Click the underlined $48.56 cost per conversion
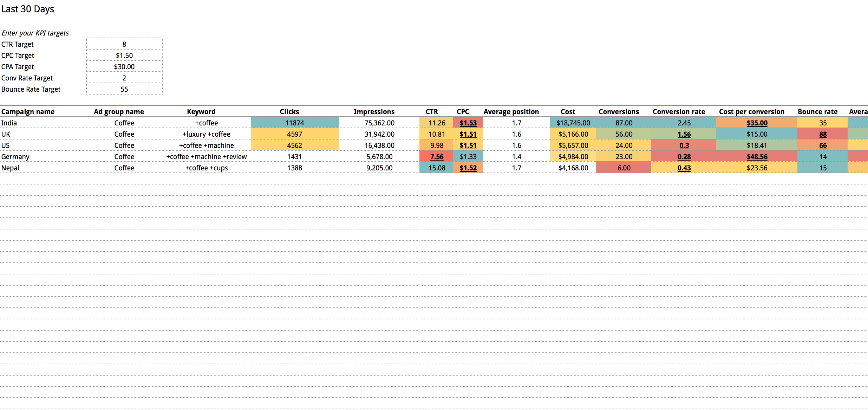This screenshot has width=868, height=410. 757,157
